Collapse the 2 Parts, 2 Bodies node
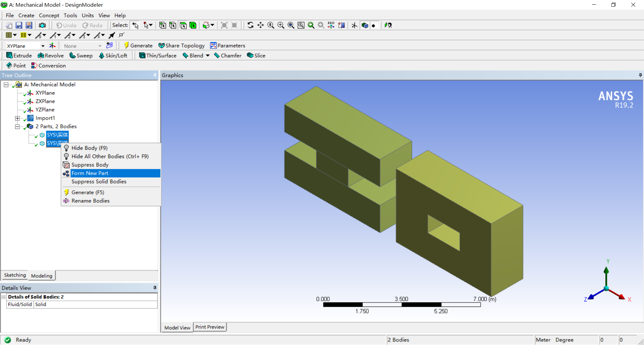The height and width of the screenshot is (345, 644). click(17, 127)
